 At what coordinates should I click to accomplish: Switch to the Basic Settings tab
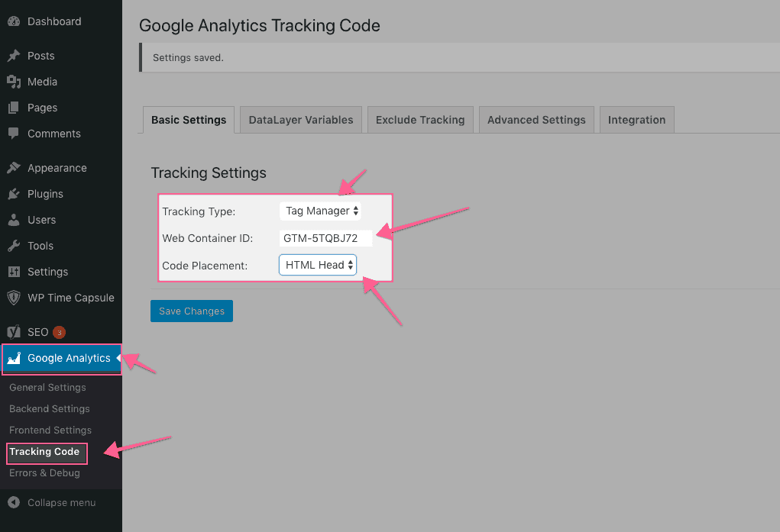[x=189, y=120]
